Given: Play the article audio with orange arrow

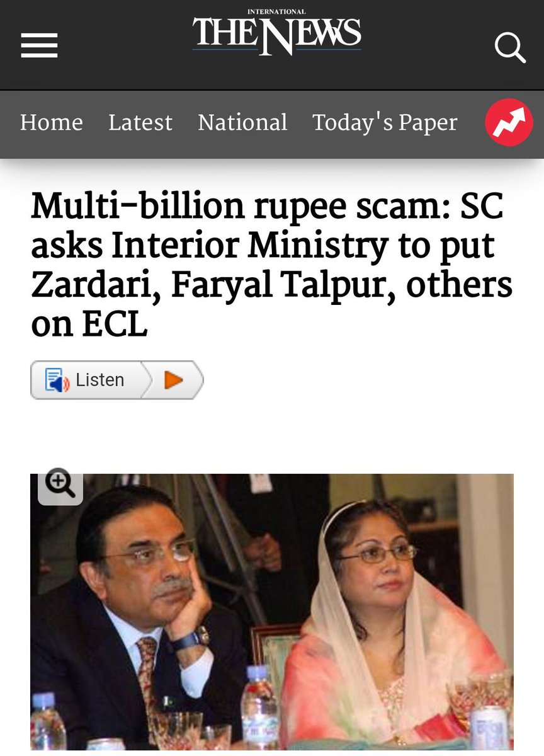Looking at the screenshot, I should point(173,380).
